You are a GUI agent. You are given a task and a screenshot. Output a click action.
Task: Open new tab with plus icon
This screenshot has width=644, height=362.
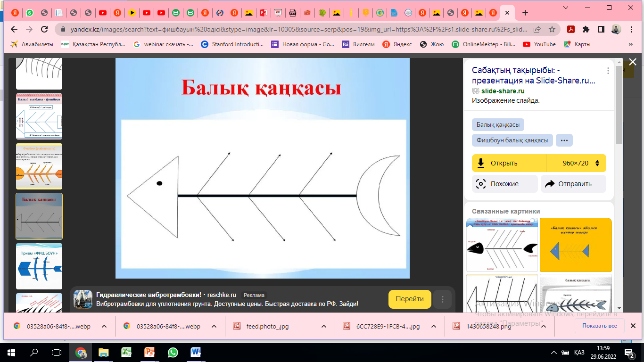click(525, 13)
